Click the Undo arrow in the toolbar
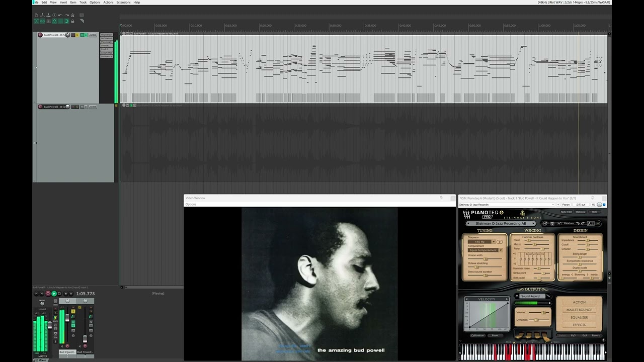This screenshot has height=362, width=644. [x=60, y=15]
